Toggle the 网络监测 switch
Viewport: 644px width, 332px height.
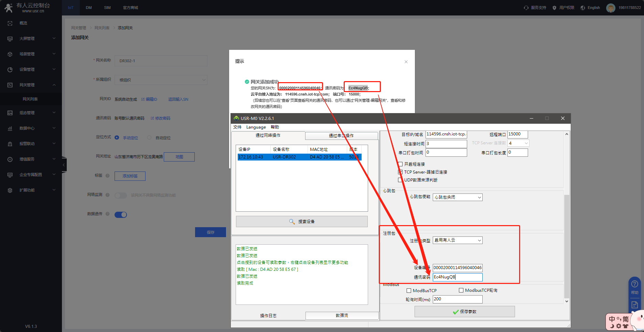point(121,196)
